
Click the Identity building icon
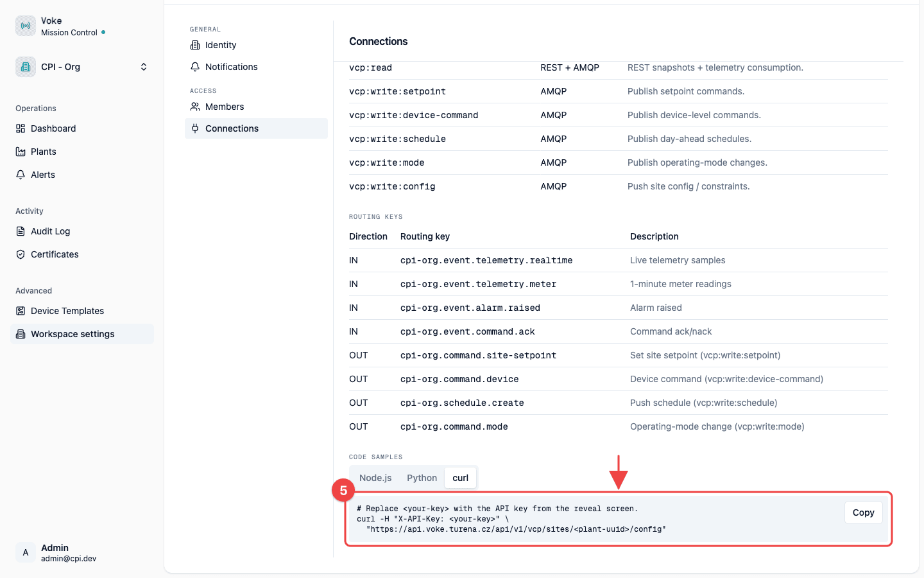[x=195, y=45]
